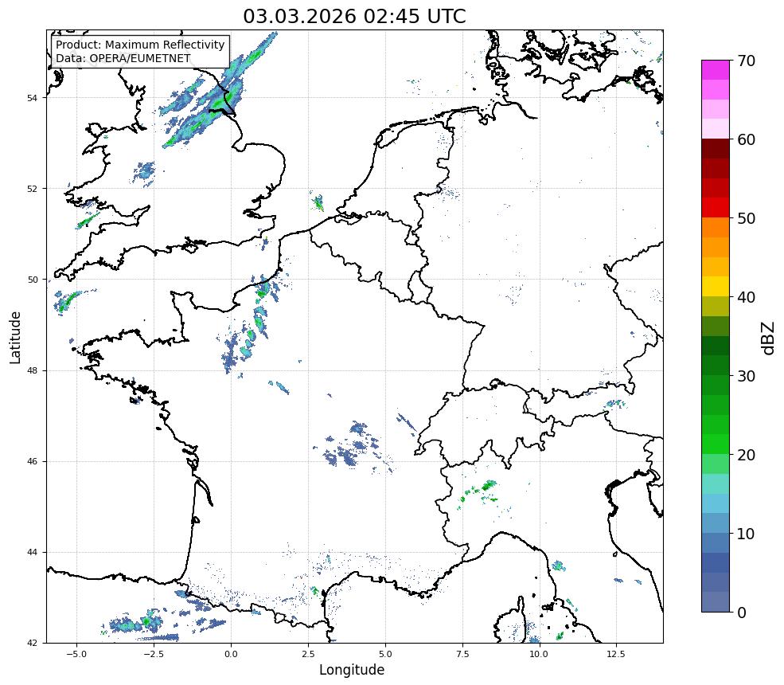The height and width of the screenshot is (685, 784).
Task: Click the "Product: Maximum Reflectivity" legend line
Action: pos(140,45)
